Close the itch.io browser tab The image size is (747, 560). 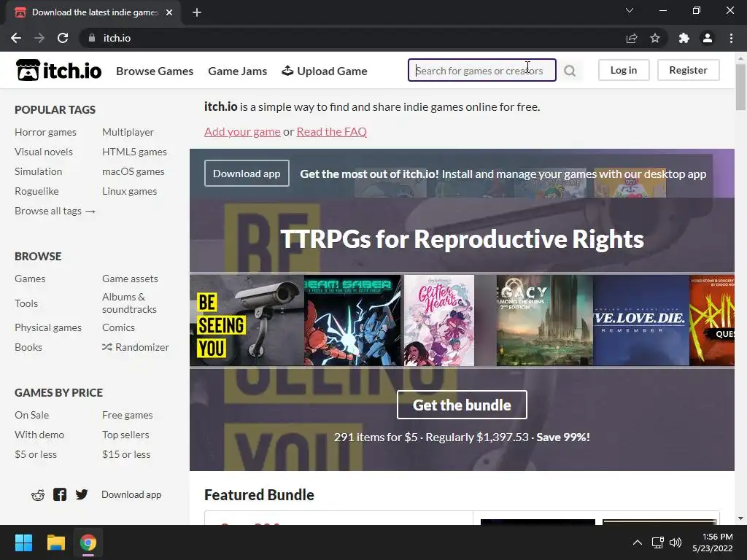(x=169, y=12)
